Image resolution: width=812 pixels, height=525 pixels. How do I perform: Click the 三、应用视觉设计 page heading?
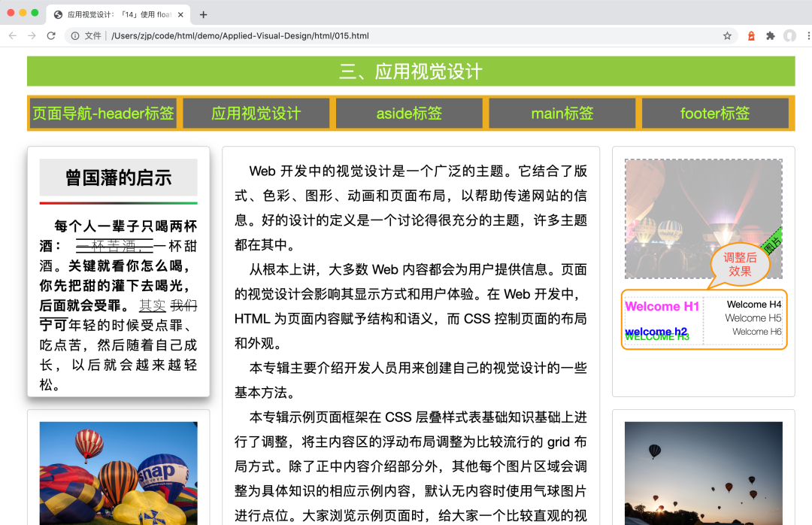[411, 71]
